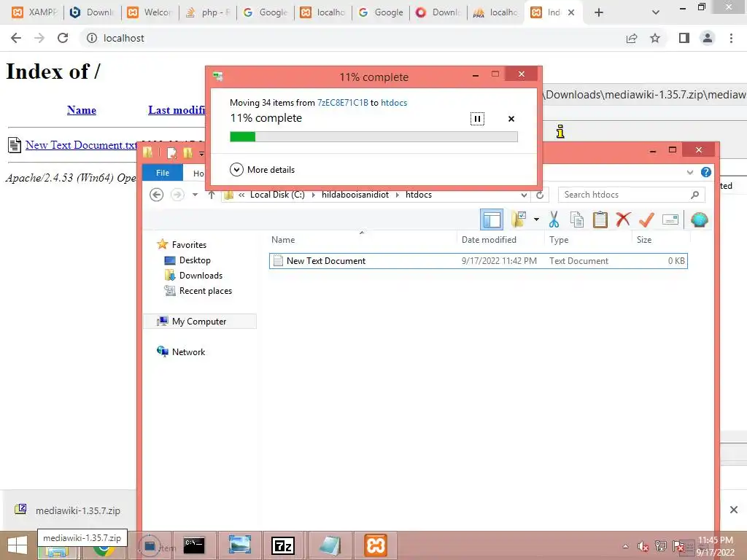
Task: Click the green move progress bar
Action: click(x=373, y=136)
